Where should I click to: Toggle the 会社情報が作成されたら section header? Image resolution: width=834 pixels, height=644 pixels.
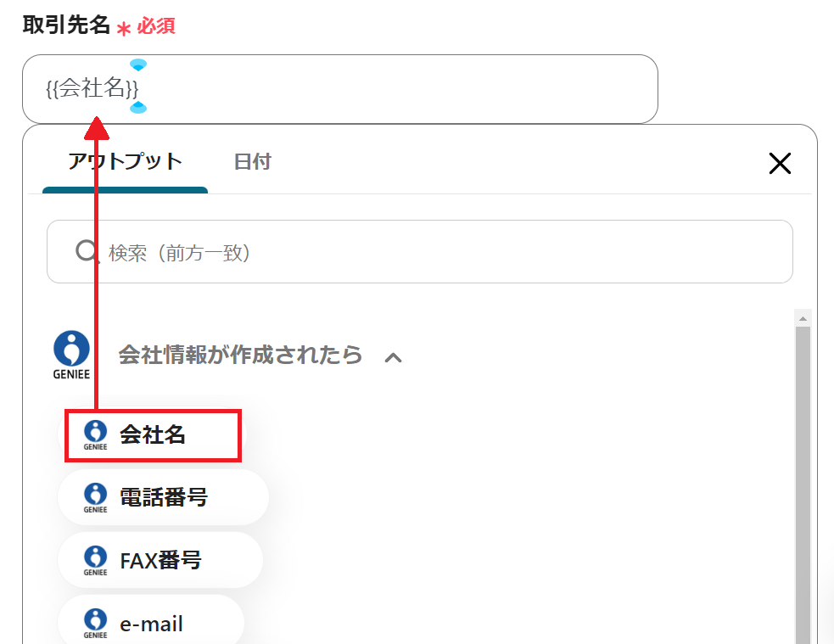click(x=240, y=355)
